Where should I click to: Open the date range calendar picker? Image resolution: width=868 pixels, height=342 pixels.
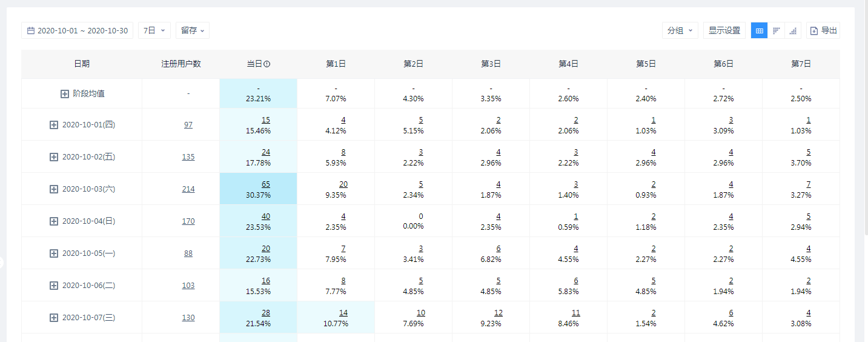[x=77, y=30]
